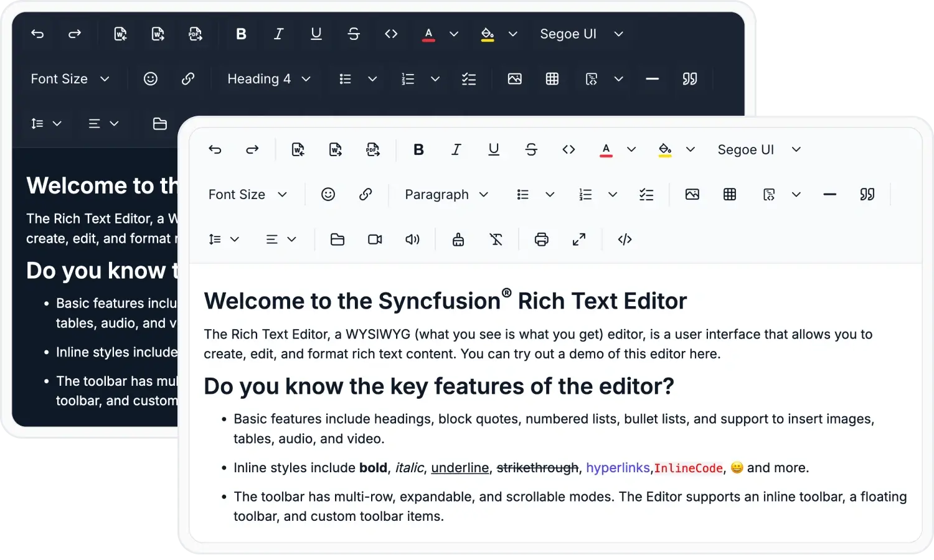Click the hyperlinks link in editor content
This screenshot has width=934, height=560.
[x=618, y=468]
